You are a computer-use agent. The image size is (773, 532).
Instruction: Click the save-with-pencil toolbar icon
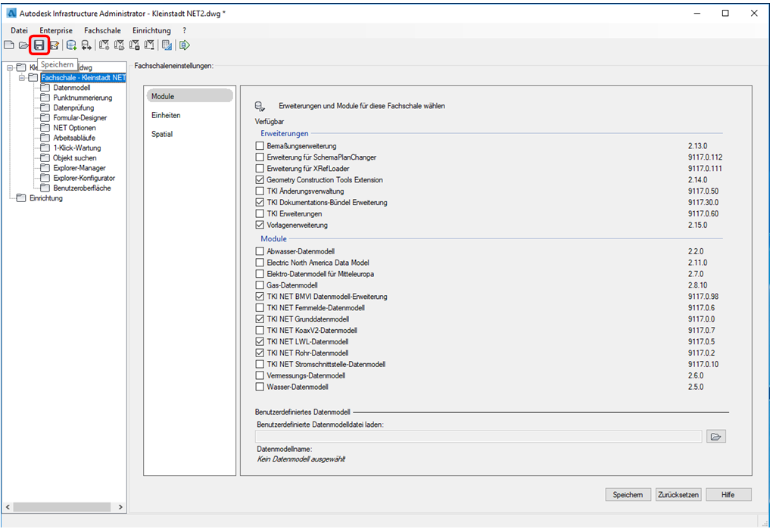coord(55,45)
